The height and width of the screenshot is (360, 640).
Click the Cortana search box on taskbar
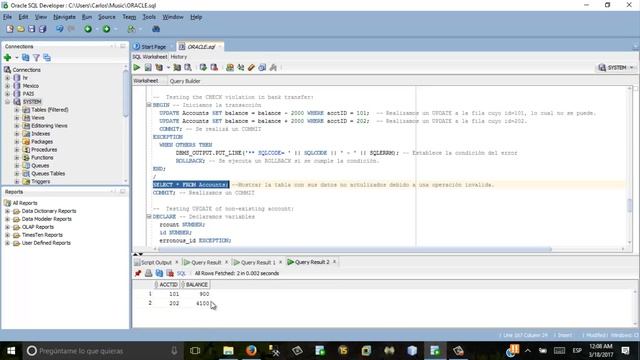[x=101, y=351]
